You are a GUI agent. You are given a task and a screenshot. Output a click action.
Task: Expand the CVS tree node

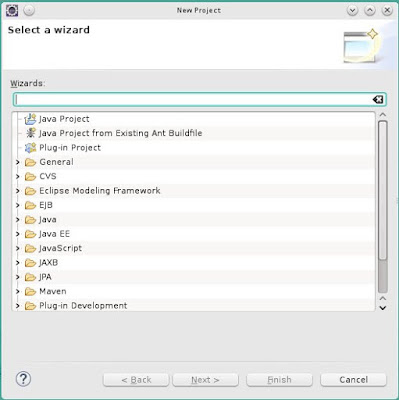point(18,176)
